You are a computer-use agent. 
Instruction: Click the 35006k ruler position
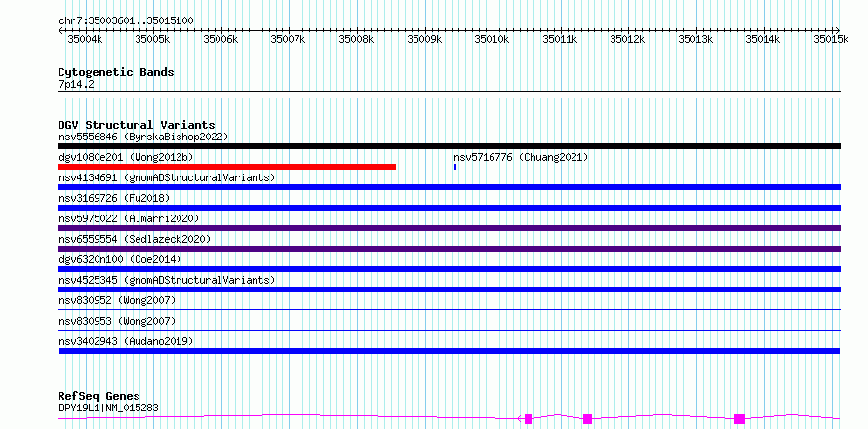point(220,39)
